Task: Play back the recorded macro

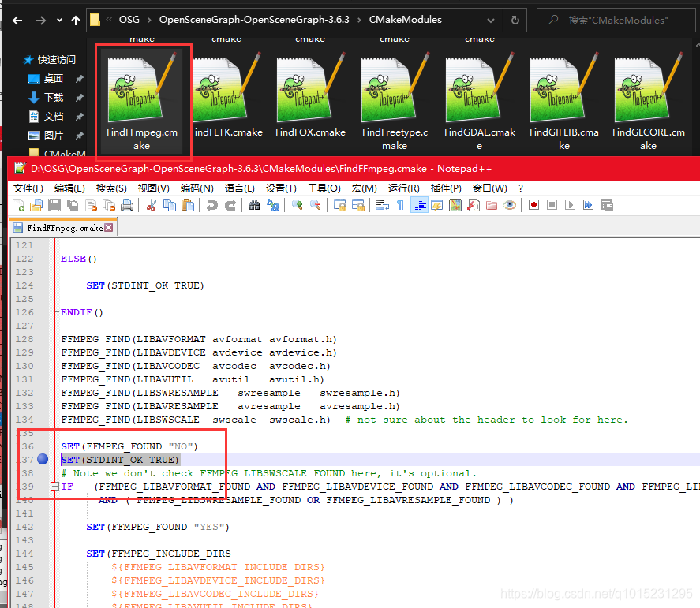Action: pyautogui.click(x=570, y=205)
